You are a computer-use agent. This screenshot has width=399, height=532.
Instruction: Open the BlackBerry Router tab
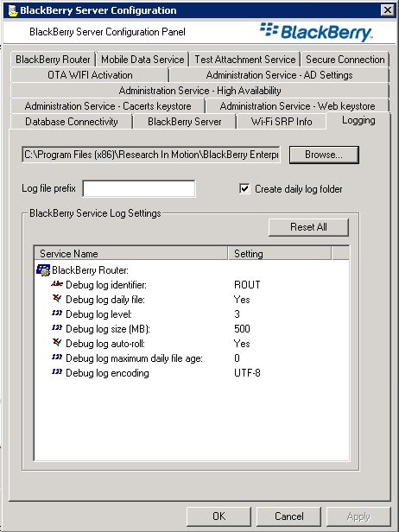click(x=53, y=60)
